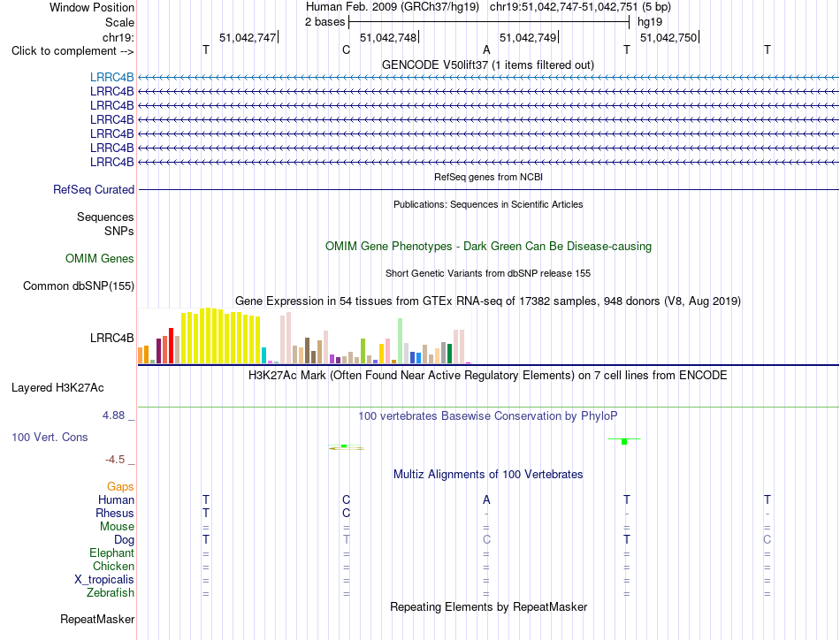This screenshot has width=840, height=640.
Task: Click Human row base A in Multiz alignment
Action: [x=486, y=499]
